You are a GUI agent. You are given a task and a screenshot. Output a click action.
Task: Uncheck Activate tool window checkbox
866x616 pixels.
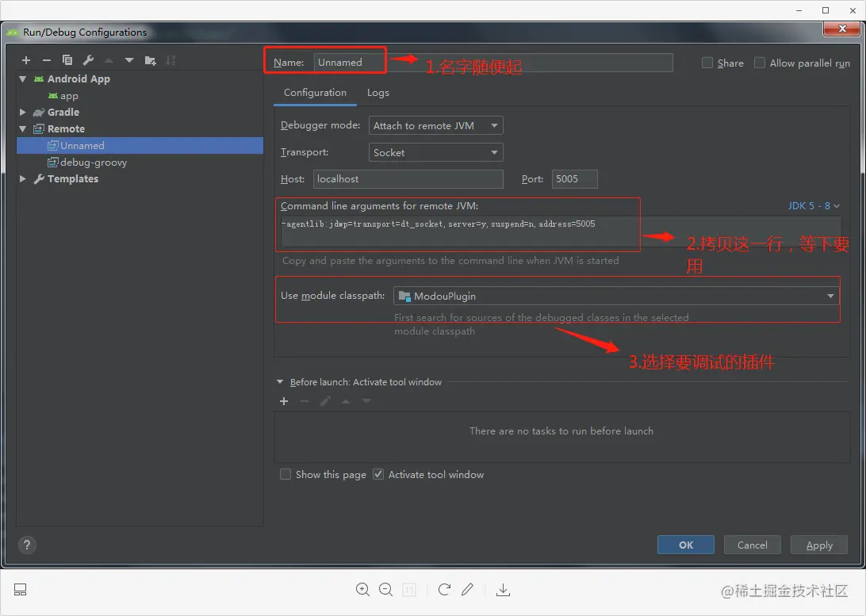coord(378,474)
